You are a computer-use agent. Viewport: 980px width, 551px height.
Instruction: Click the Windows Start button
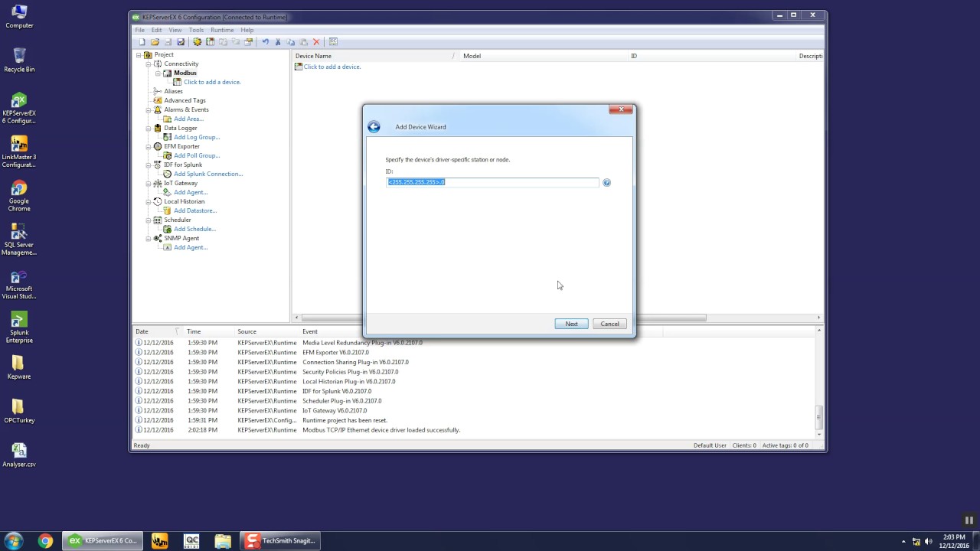(x=14, y=540)
